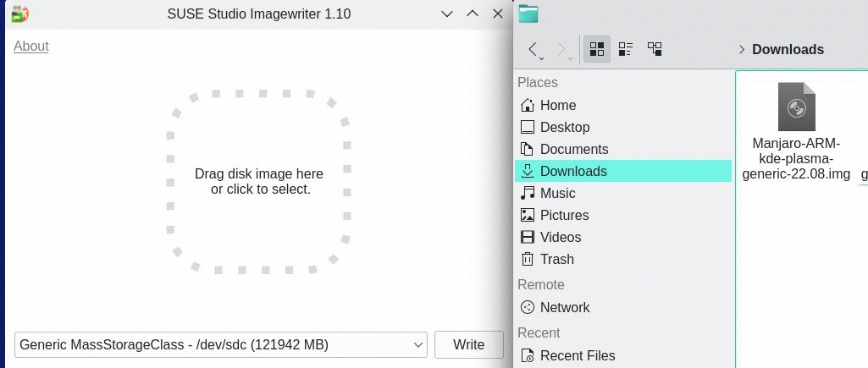Viewport: 868px width, 368px height.
Task: Click the Places section header
Action: [538, 82]
